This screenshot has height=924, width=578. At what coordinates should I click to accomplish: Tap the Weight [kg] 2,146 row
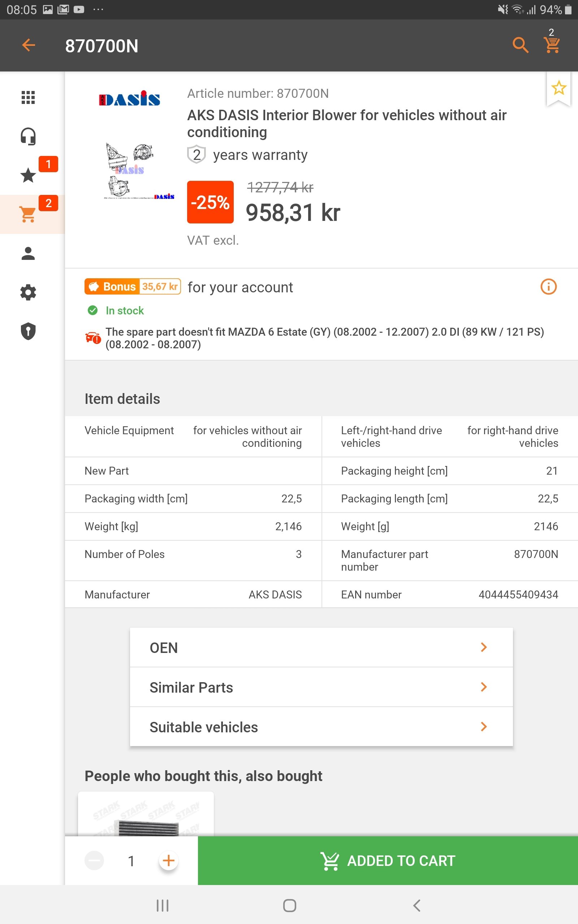193,526
